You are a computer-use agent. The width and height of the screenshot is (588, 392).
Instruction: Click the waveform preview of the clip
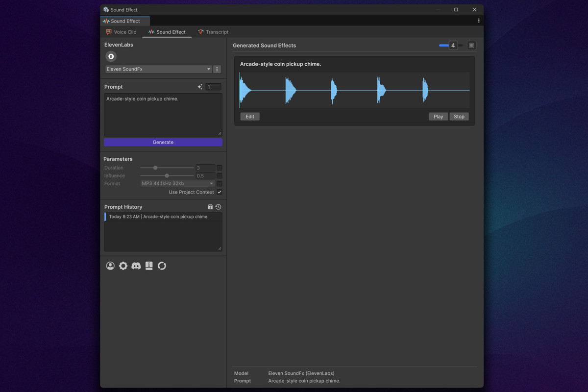(x=354, y=90)
